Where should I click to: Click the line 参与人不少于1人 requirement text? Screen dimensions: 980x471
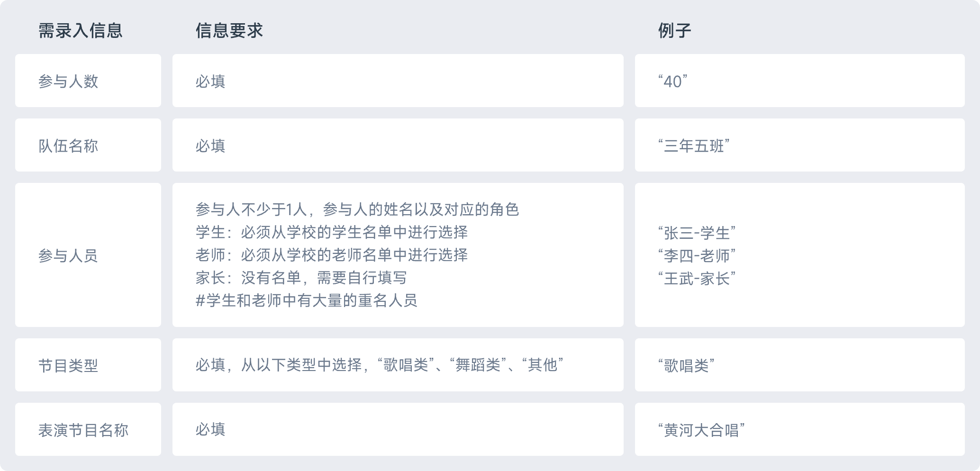tap(357, 209)
